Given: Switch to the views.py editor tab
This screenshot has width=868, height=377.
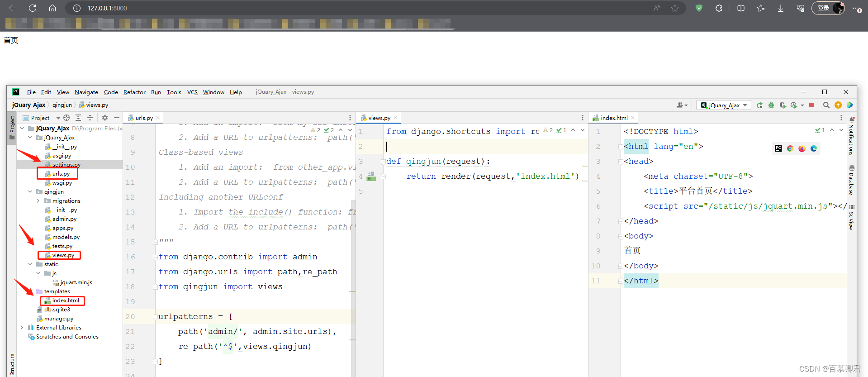Looking at the screenshot, I should (379, 118).
